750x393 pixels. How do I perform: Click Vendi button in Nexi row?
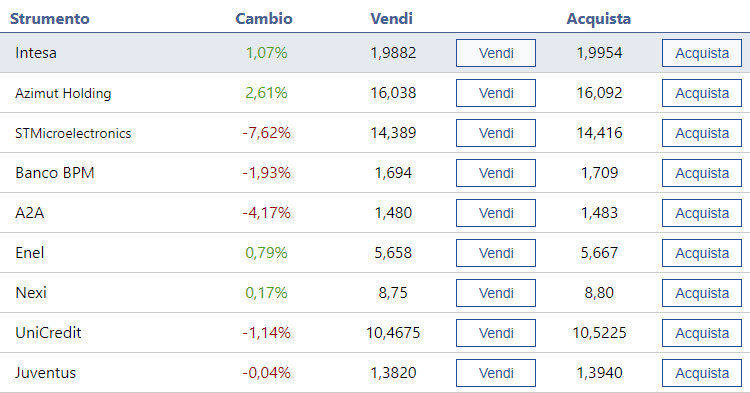496,293
